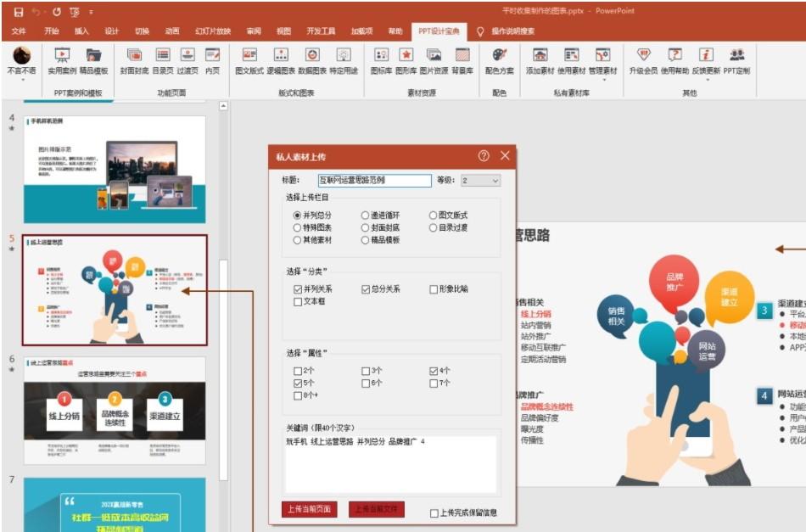Switch to the 幻灯片放映 ribbon tab
Viewport: 806px width, 532px height.
(x=213, y=31)
